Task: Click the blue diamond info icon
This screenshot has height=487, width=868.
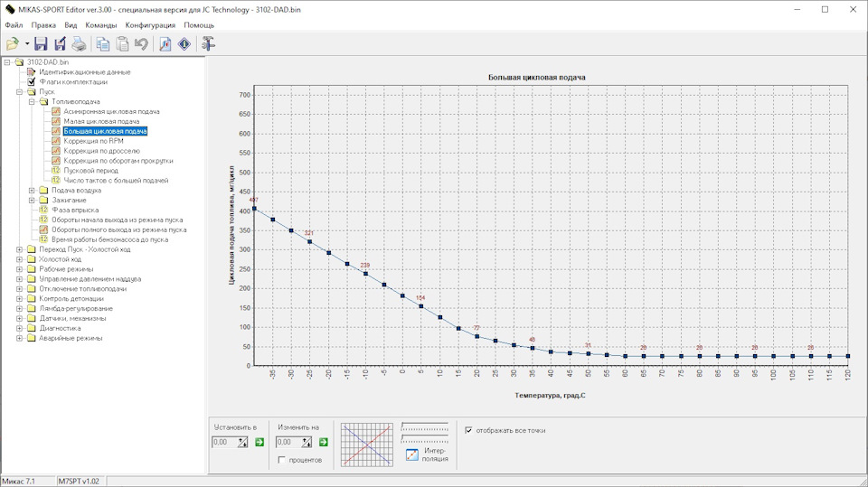Action: click(184, 43)
